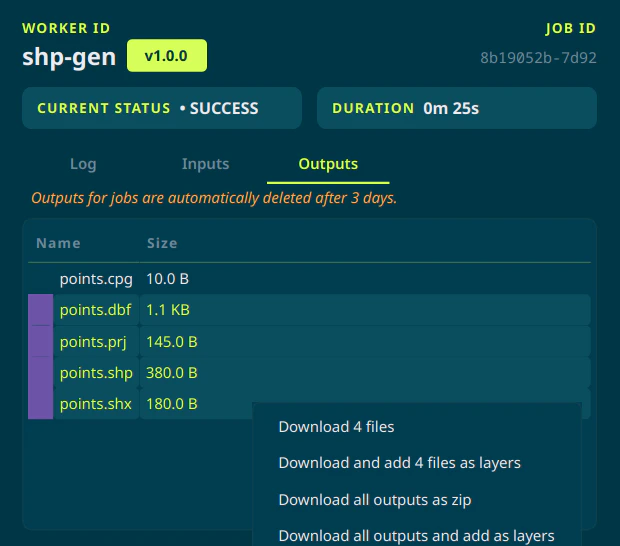Click the 380.0 B size value

tap(172, 373)
